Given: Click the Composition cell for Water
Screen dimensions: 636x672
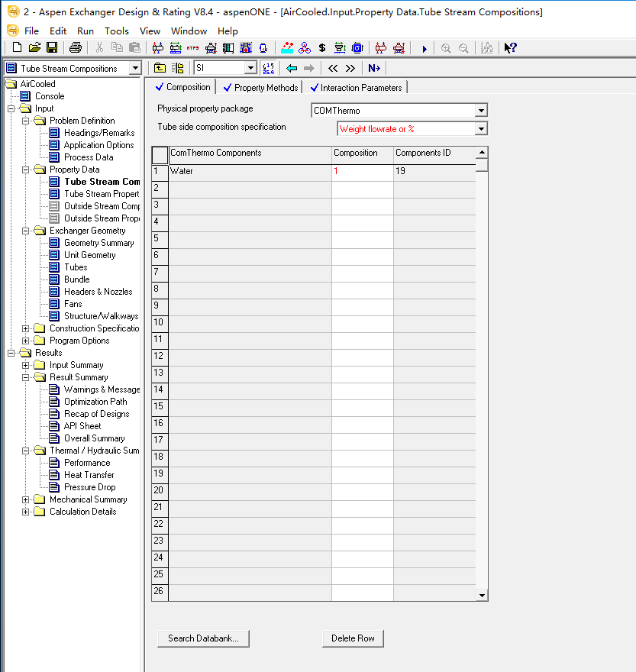Looking at the screenshot, I should 362,172.
